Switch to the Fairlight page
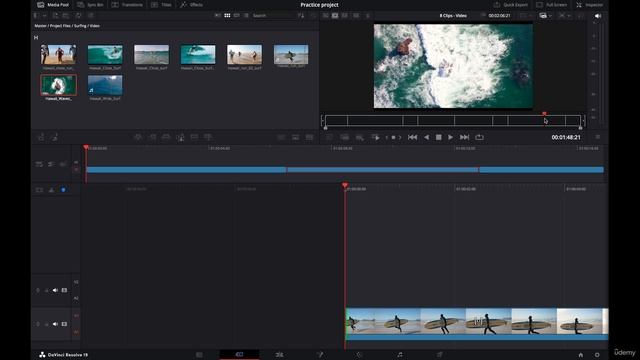 400,355
